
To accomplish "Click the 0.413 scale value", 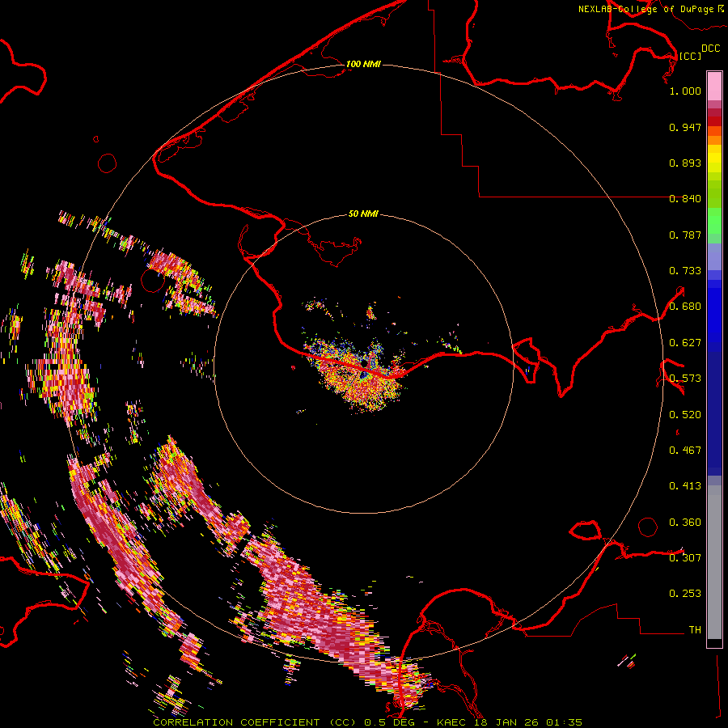I will pos(685,486).
